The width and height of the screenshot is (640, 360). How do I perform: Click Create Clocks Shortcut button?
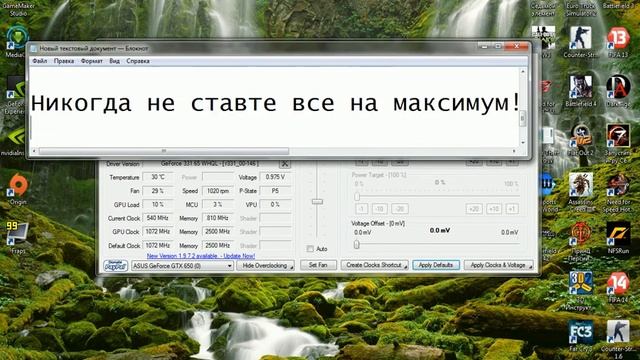[x=374, y=265]
